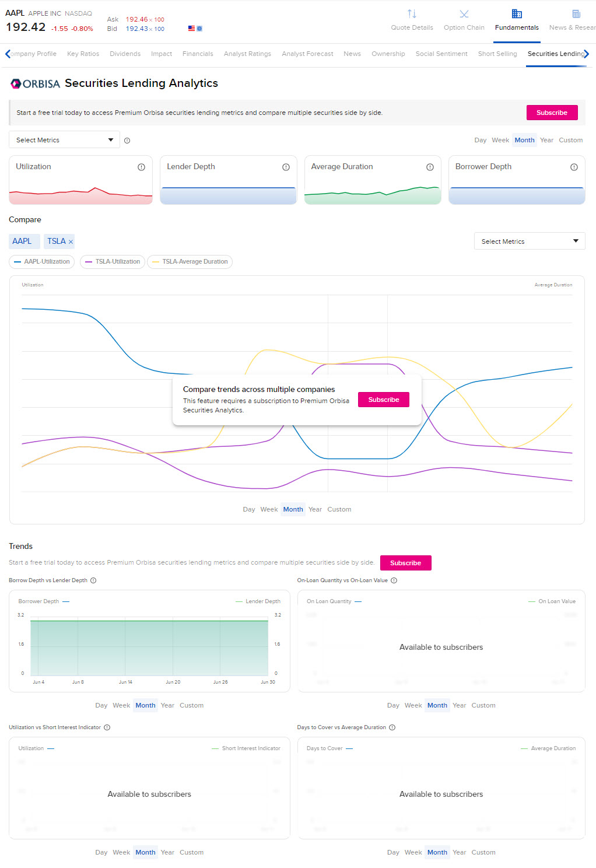Select Year under compare chart
Viewport: 596px width, 868px height.
[x=315, y=509]
